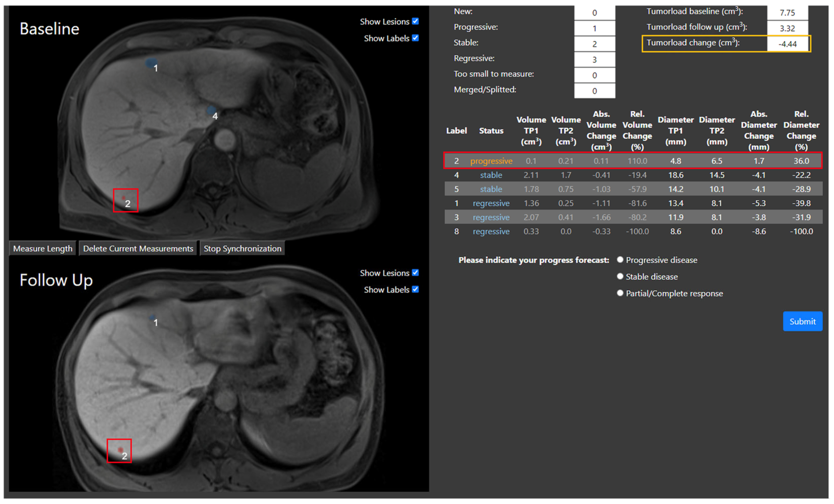Toggle Show Labels in Baseline view
Image resolution: width=834 pixels, height=504 pixels.
(x=415, y=38)
